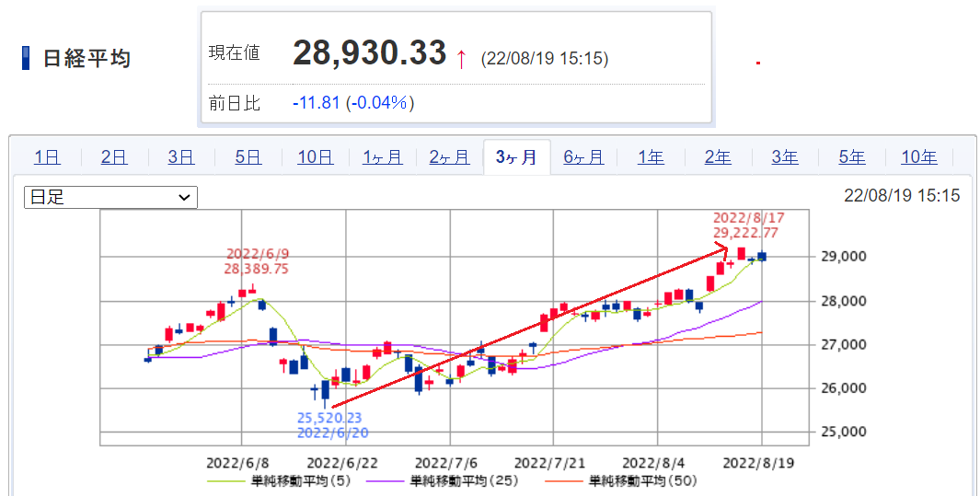Click the 前日比 label
980x496 pixels.
[x=234, y=103]
